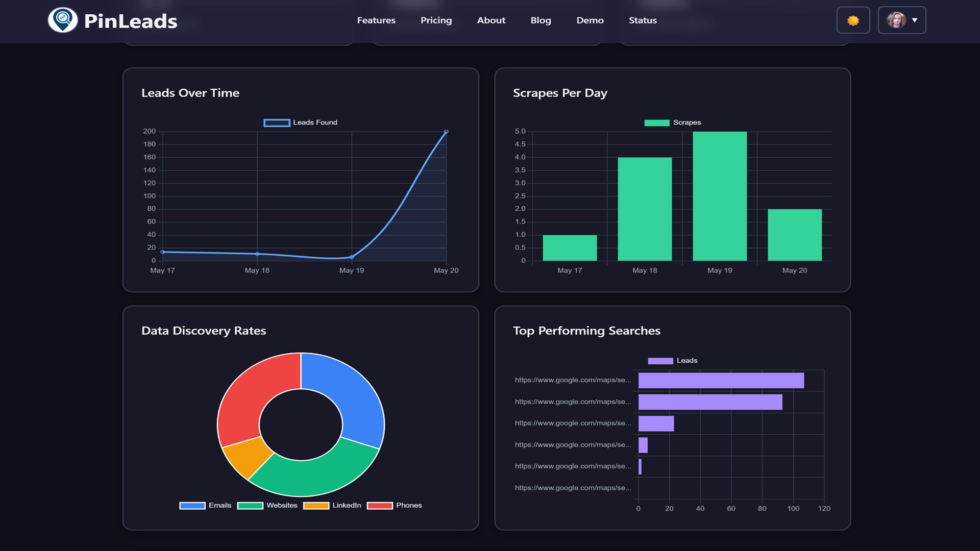Screen dimensions: 980x551
Task: Toggle the Websites legend item
Action: tap(267, 506)
